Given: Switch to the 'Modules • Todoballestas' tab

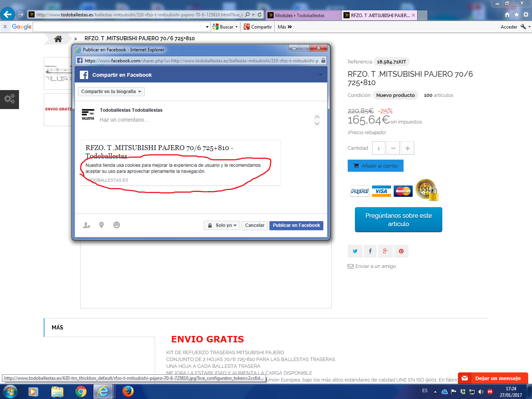Looking at the screenshot, I should 303,15.
